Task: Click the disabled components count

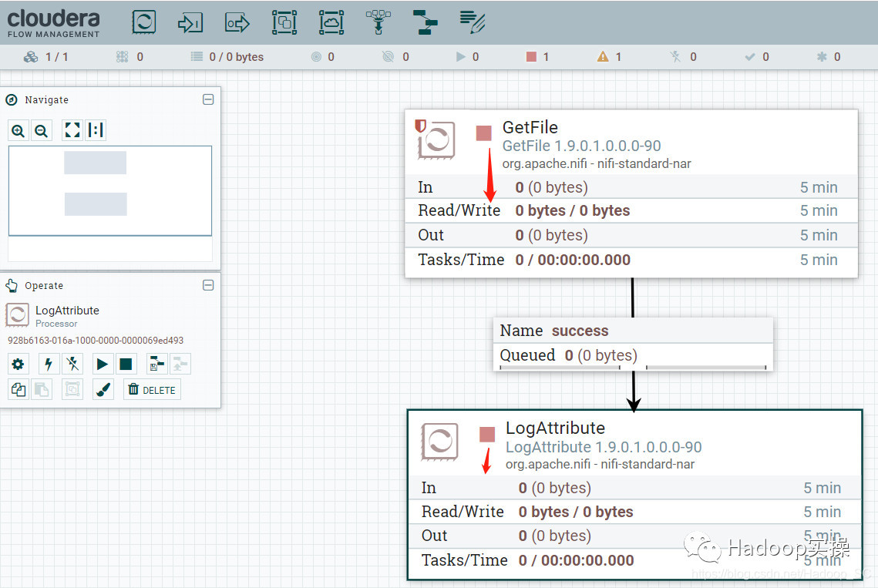Action: tap(683, 56)
